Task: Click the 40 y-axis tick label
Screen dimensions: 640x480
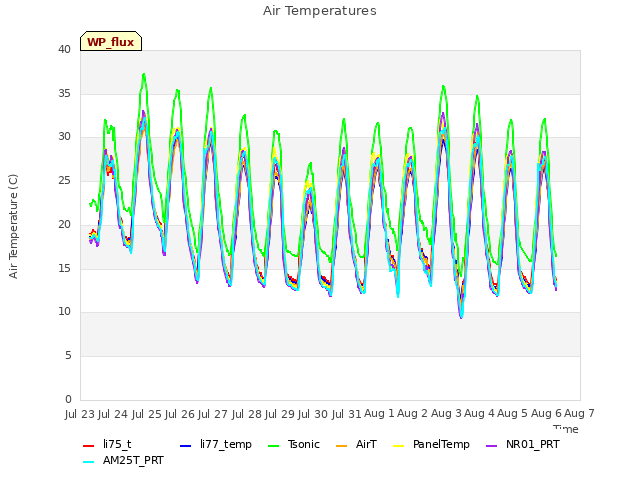Action: [64, 49]
